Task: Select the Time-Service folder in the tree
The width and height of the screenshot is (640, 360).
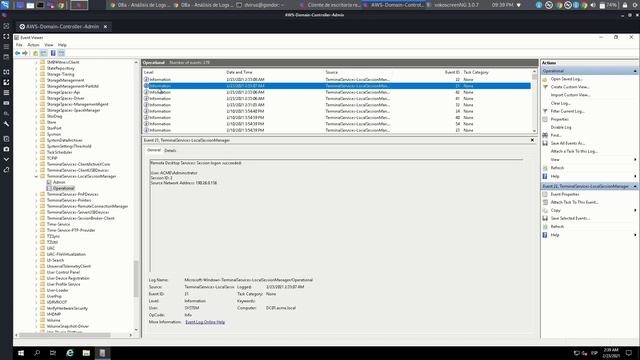Action: tap(58, 224)
